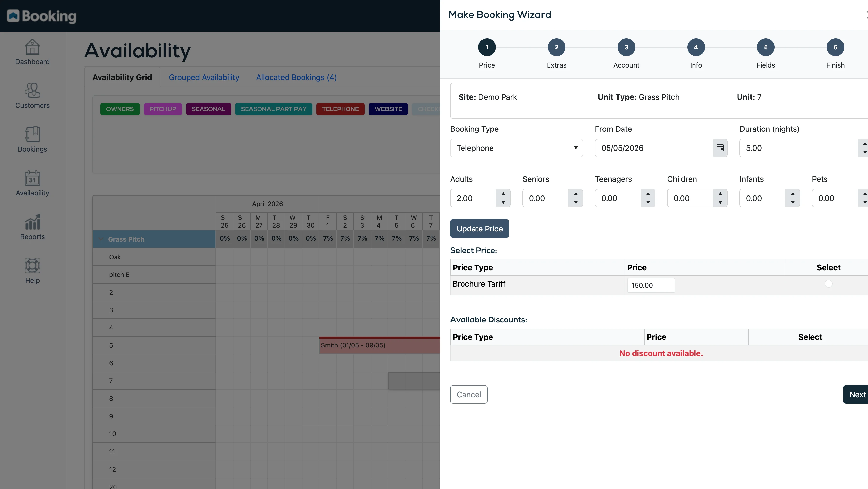Select the unit 10 row
This screenshot has height=489, width=868.
click(x=154, y=434)
